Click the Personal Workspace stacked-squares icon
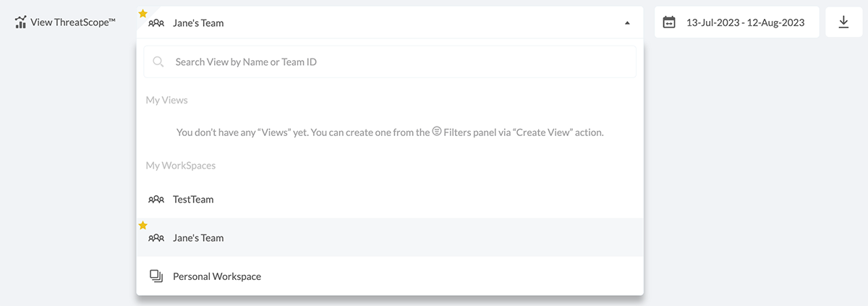 (x=156, y=276)
